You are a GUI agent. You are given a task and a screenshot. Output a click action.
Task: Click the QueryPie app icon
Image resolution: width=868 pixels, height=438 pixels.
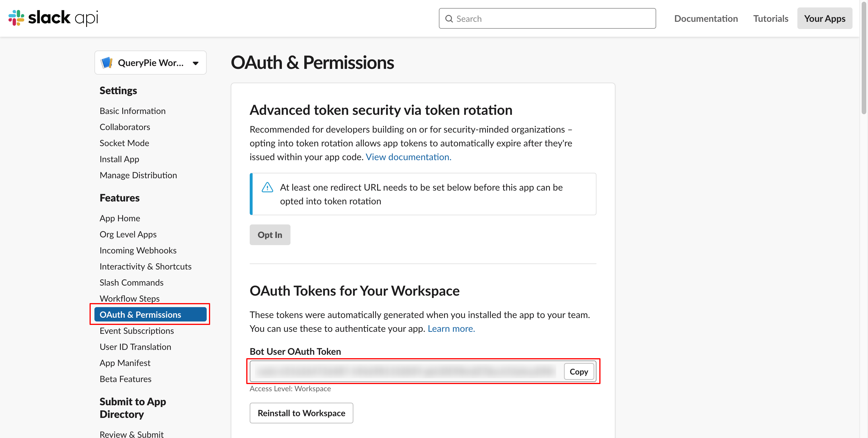107,63
